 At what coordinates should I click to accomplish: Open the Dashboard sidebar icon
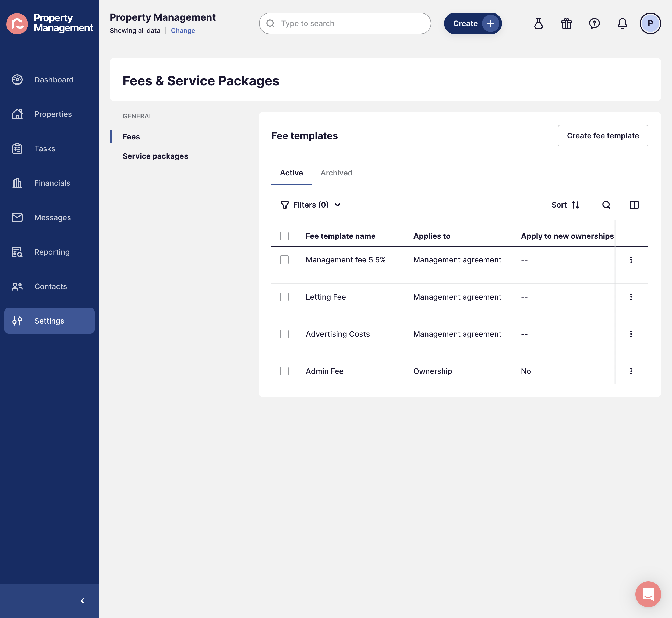pyautogui.click(x=17, y=80)
